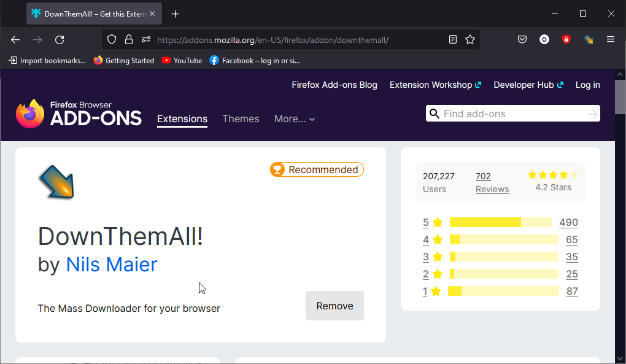Click the Firefox Browser ADD-ONS logo
The image size is (626, 364).
point(79,114)
